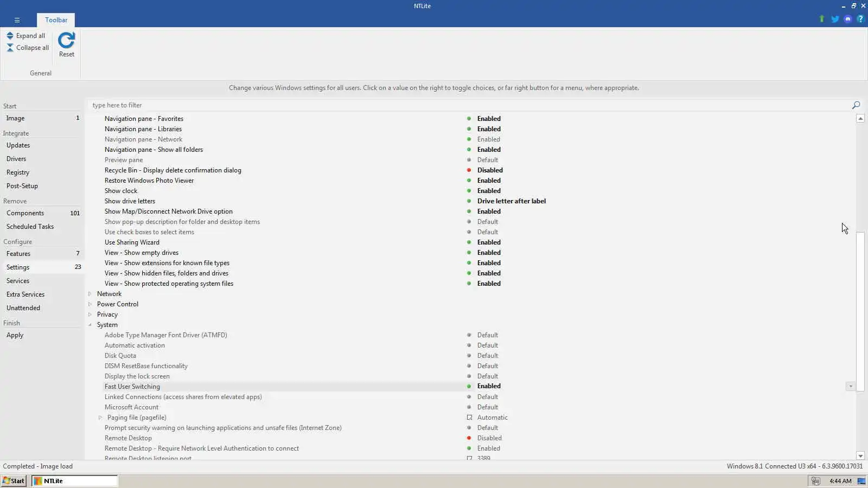Image resolution: width=868 pixels, height=488 pixels.
Task: Toggle Use Sharing Wizard Enabled value
Action: (x=489, y=242)
